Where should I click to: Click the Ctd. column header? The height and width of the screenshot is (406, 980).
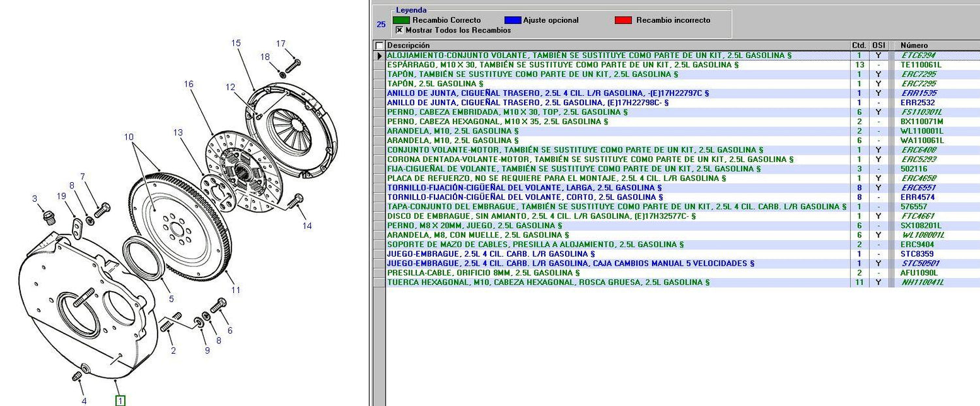pos(858,46)
